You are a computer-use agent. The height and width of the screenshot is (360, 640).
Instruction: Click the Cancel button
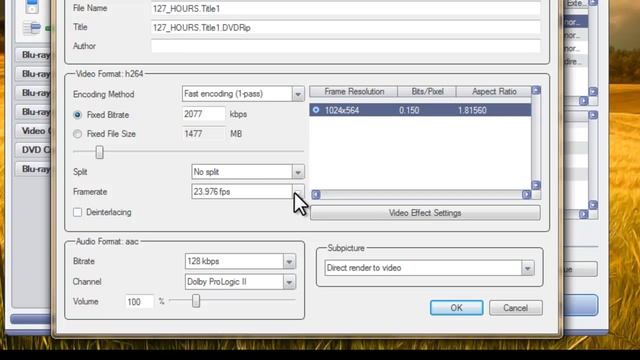(x=516, y=308)
